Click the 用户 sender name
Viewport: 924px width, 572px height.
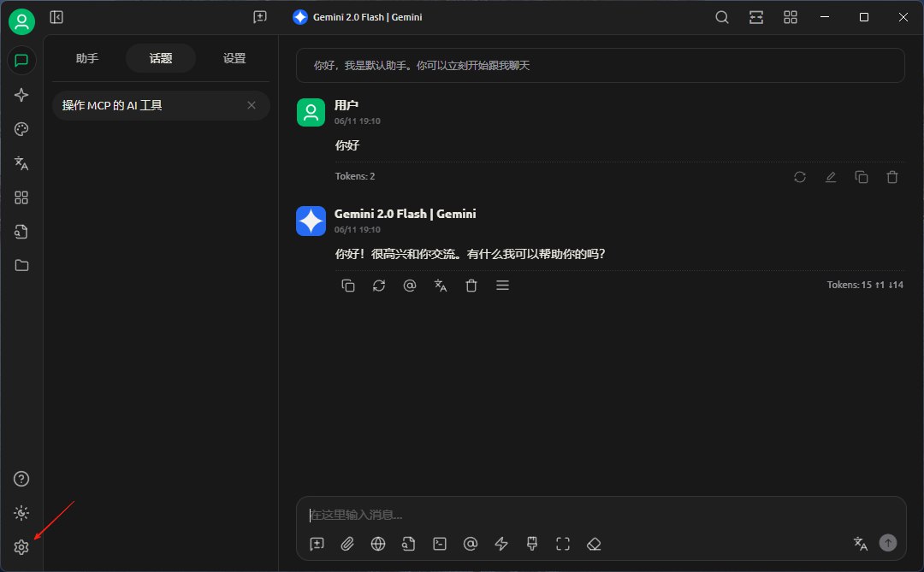(x=346, y=105)
